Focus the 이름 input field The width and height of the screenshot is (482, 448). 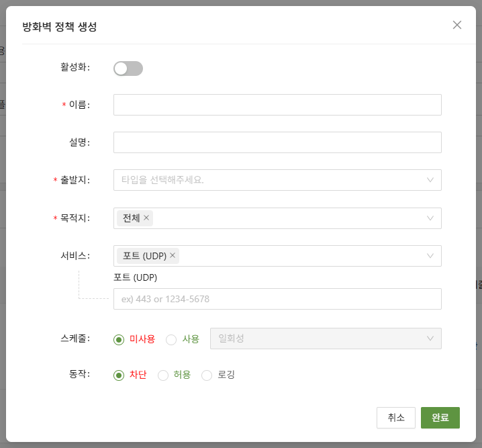[277, 105]
